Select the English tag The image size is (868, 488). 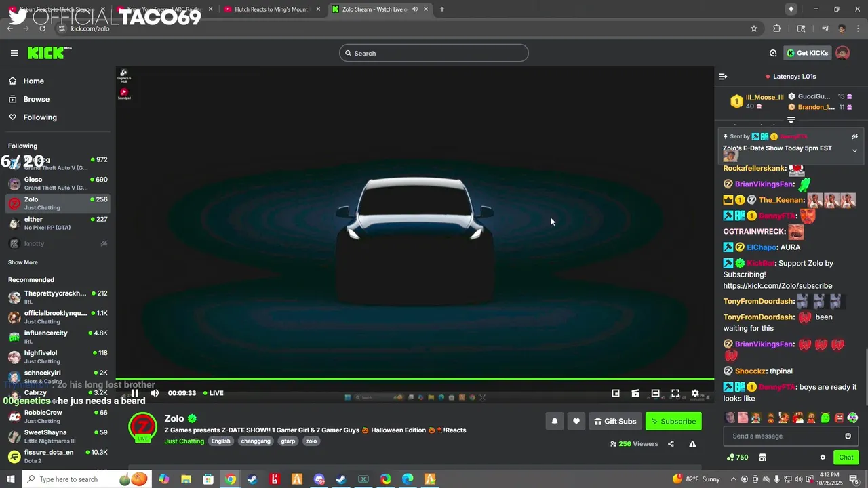click(220, 441)
